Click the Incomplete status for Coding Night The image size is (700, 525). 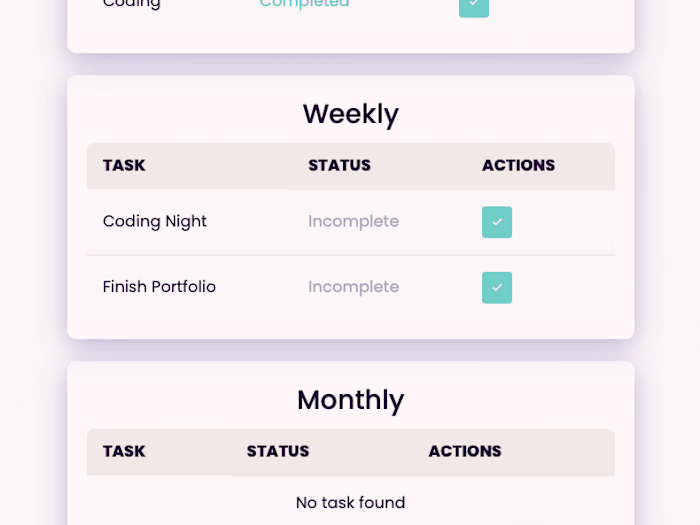353,221
